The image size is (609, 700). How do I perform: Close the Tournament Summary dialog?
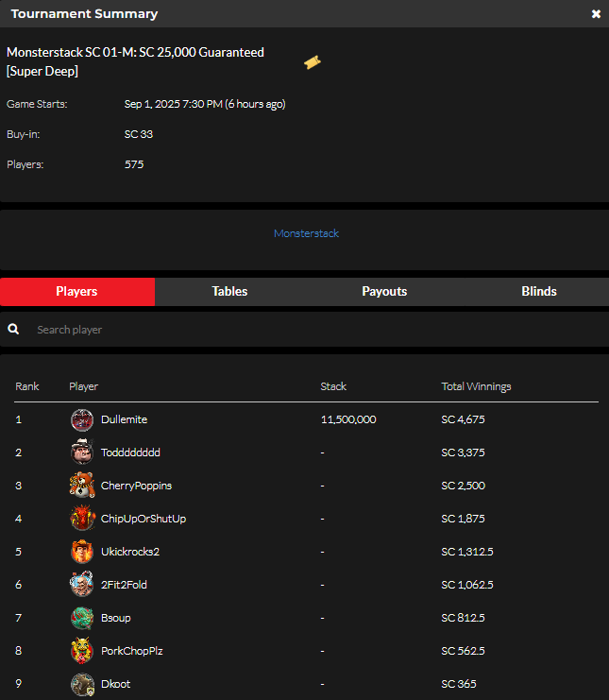point(596,14)
